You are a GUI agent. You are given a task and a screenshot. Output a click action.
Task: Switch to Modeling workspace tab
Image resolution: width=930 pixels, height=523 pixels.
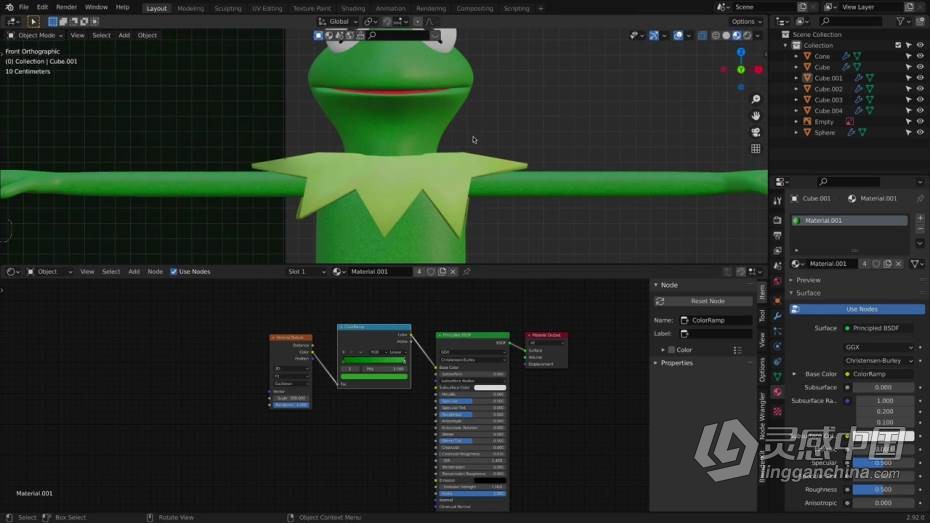coord(190,8)
